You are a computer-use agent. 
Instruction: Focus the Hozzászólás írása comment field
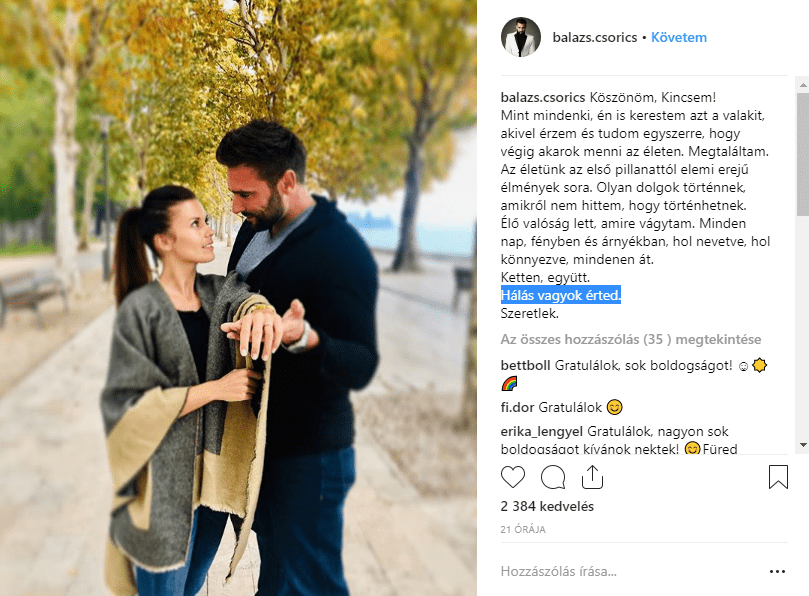632,571
